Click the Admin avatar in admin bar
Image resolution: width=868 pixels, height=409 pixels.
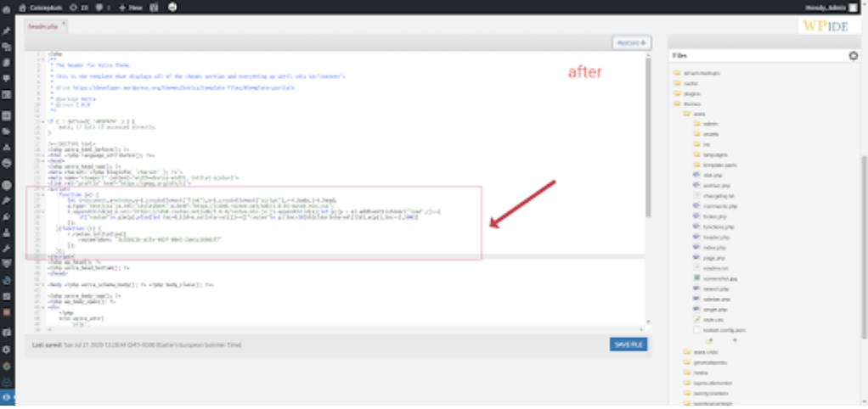click(853, 8)
